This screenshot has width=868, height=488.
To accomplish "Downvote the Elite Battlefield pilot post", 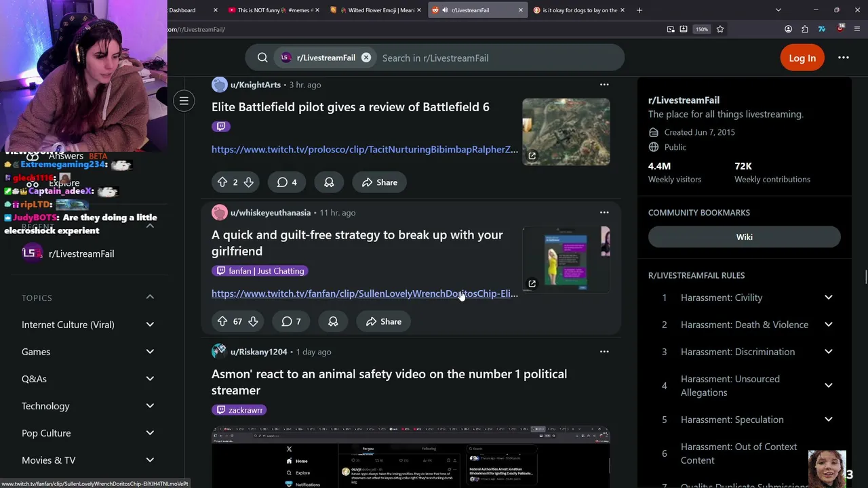I will (249, 182).
